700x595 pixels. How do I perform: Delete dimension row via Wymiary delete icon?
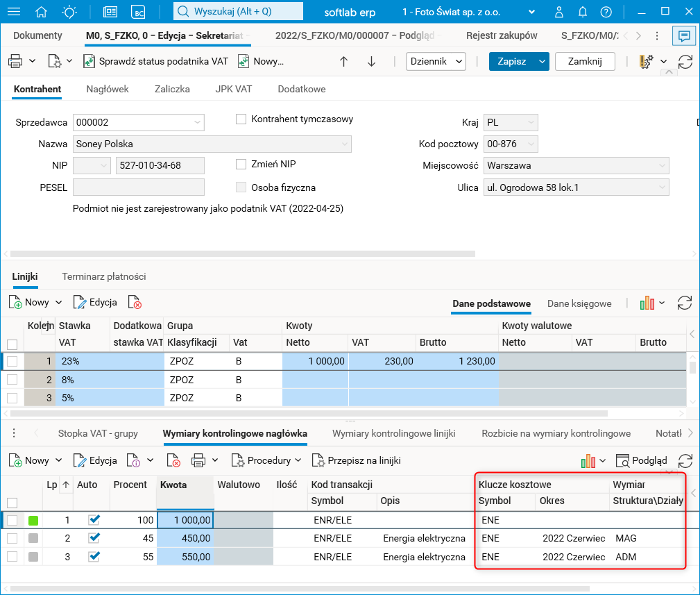click(x=173, y=460)
